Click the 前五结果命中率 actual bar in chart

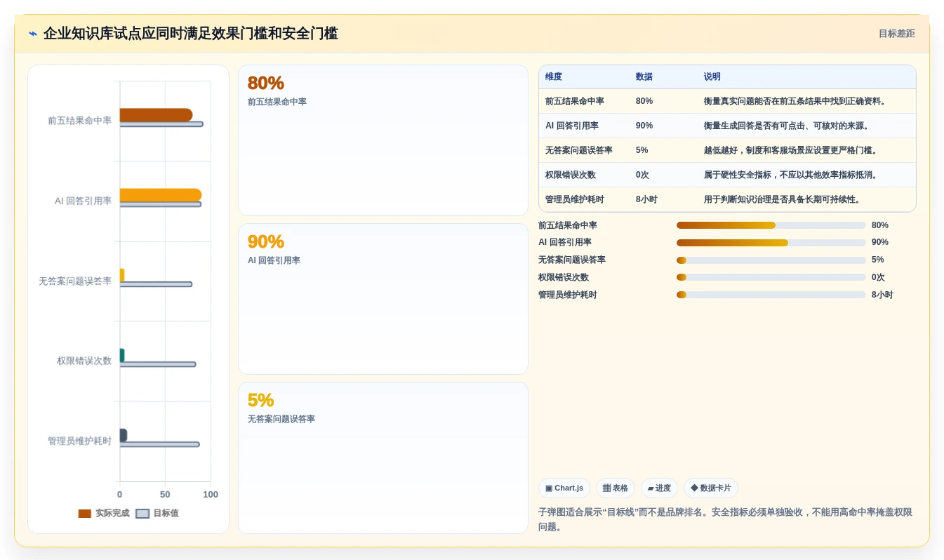point(156,115)
